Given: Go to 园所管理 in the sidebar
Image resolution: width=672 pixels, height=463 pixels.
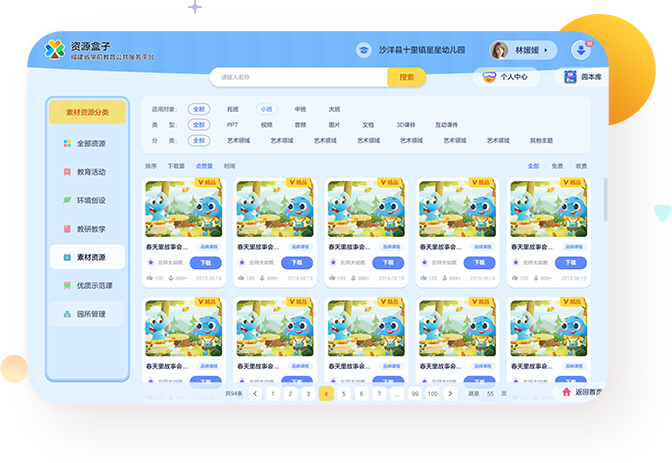Looking at the screenshot, I should (x=88, y=314).
